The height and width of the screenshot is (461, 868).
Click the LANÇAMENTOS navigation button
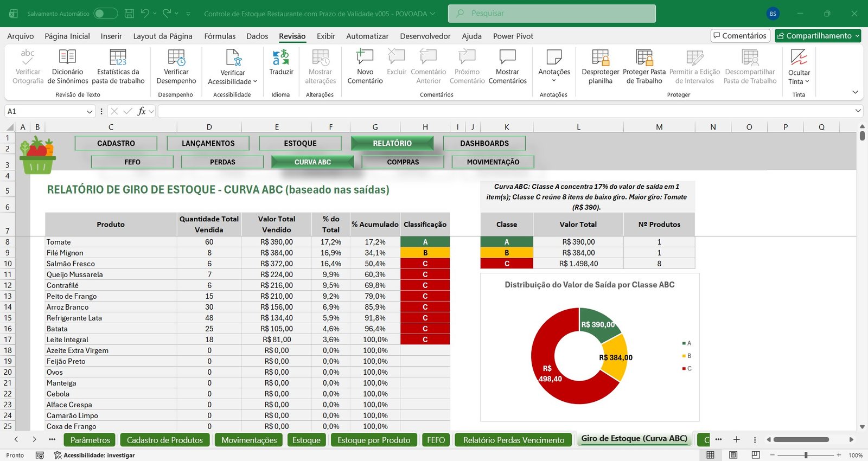tap(208, 143)
